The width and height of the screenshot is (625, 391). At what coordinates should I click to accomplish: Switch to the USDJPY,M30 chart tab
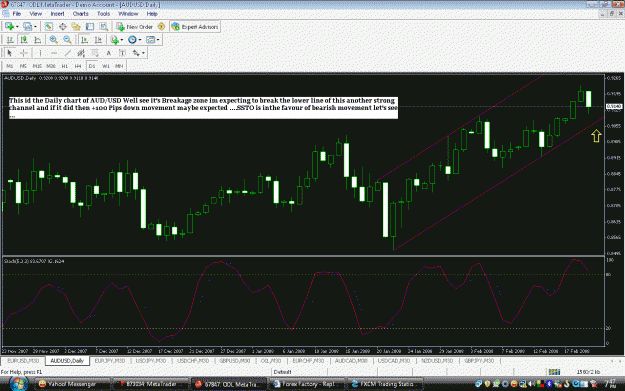151,361
